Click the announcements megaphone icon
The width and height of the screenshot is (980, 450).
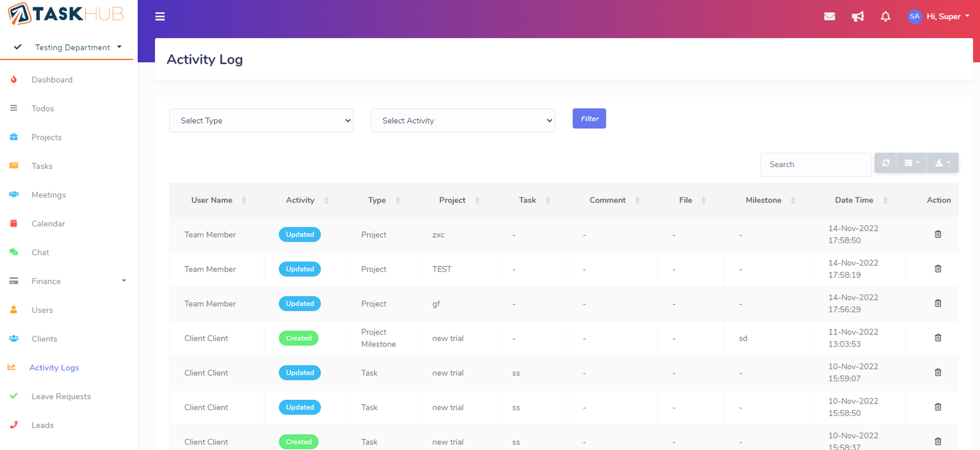(858, 17)
